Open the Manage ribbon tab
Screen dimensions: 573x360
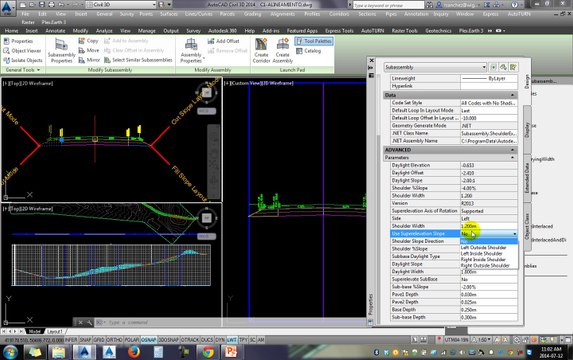(147, 31)
